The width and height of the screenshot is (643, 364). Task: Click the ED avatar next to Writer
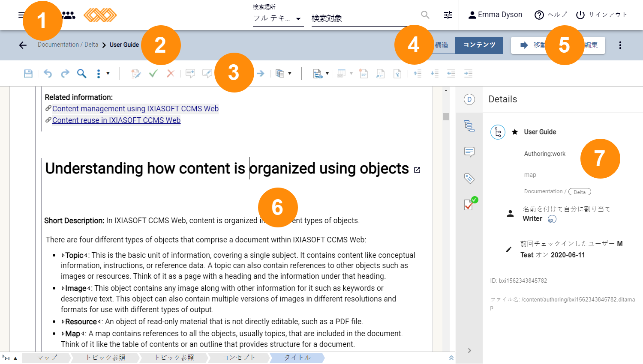point(552,219)
